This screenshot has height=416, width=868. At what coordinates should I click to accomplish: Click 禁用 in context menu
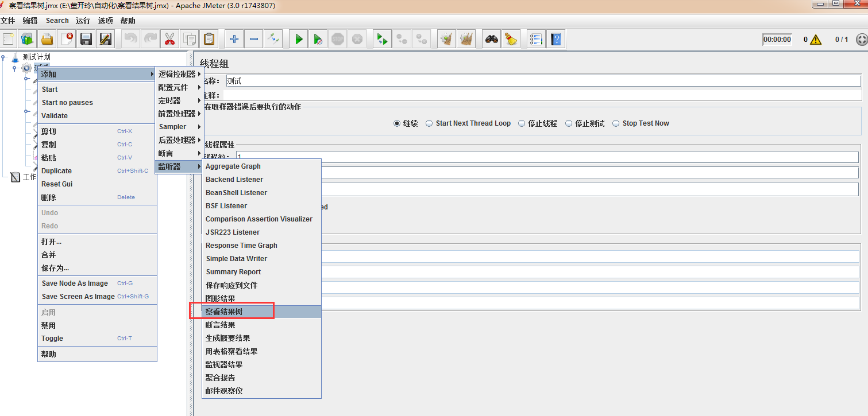[97, 325]
